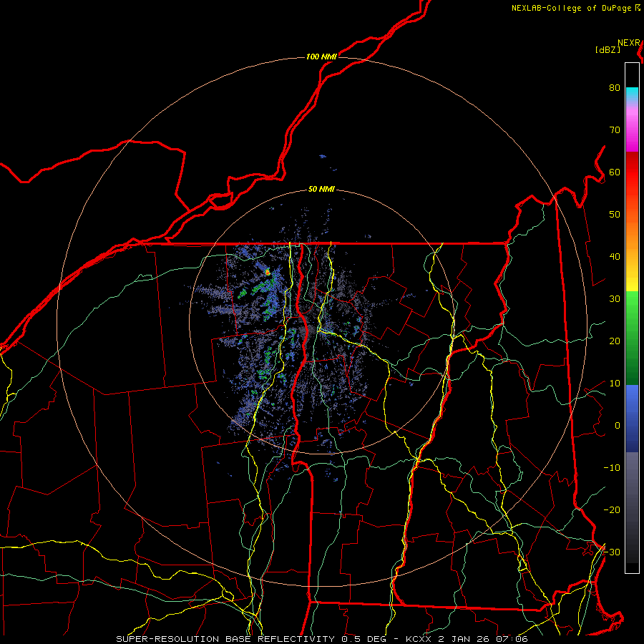Click the red segment of the color bar
This screenshot has height=644, width=644.
pyautogui.click(x=632, y=172)
